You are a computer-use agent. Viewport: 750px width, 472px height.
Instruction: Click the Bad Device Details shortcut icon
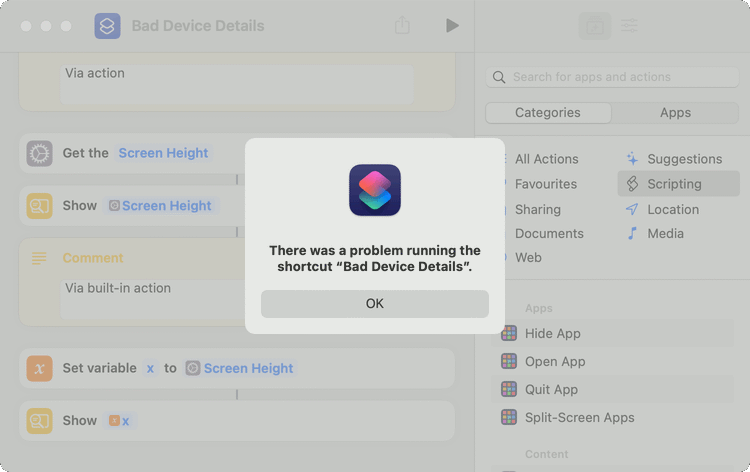click(107, 26)
